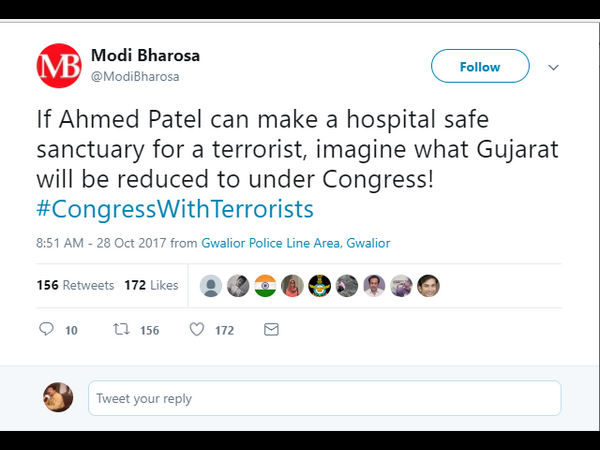
Task: Click the direct message envelope icon
Action: pos(271,329)
